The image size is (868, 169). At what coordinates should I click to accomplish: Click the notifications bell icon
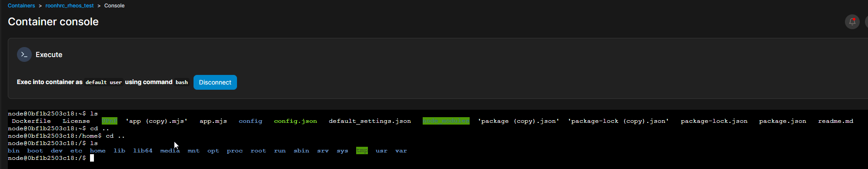(852, 21)
